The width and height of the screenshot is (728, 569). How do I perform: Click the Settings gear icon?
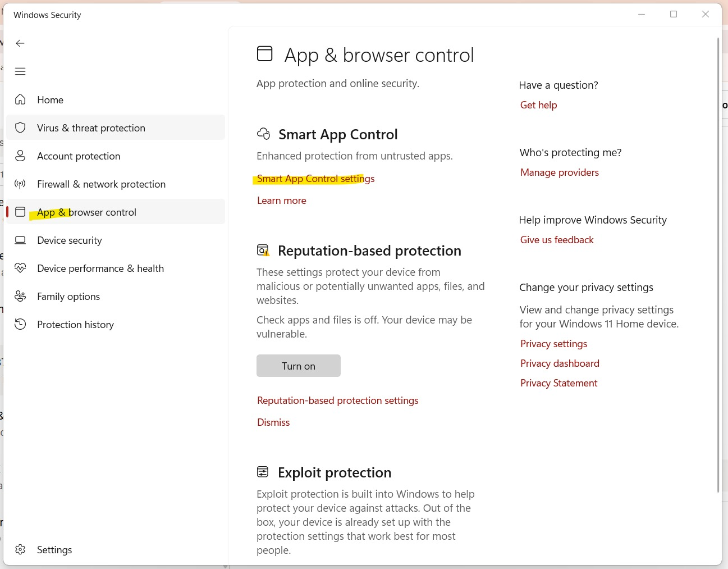(20, 549)
